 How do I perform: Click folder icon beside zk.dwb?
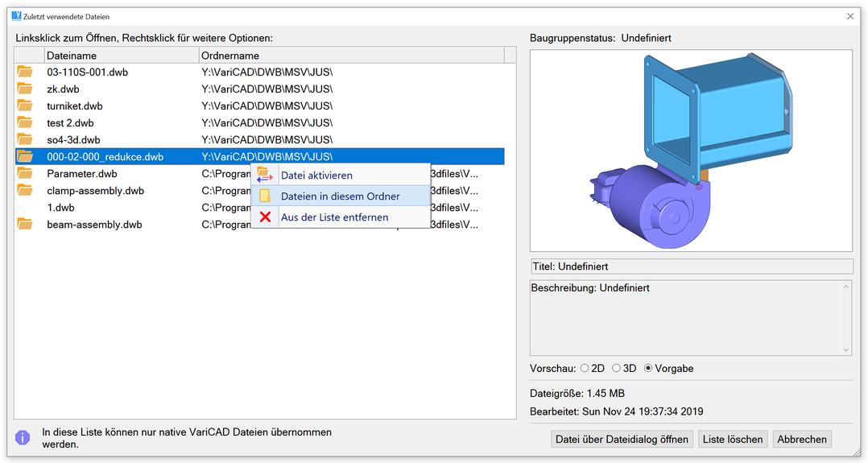coord(25,89)
